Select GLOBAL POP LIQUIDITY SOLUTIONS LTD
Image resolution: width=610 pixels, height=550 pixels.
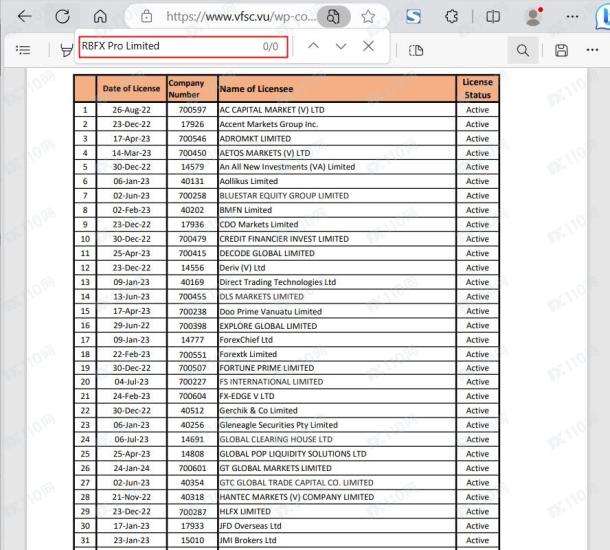293,454
